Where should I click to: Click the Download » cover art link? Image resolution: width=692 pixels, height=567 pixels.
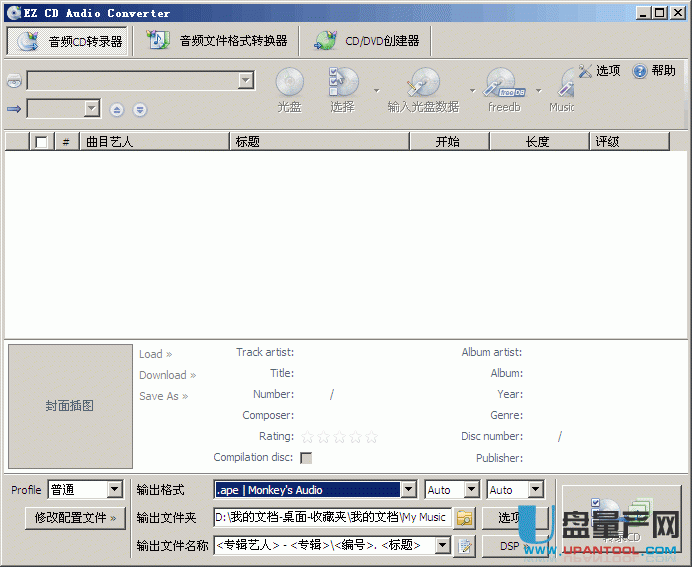(x=167, y=375)
